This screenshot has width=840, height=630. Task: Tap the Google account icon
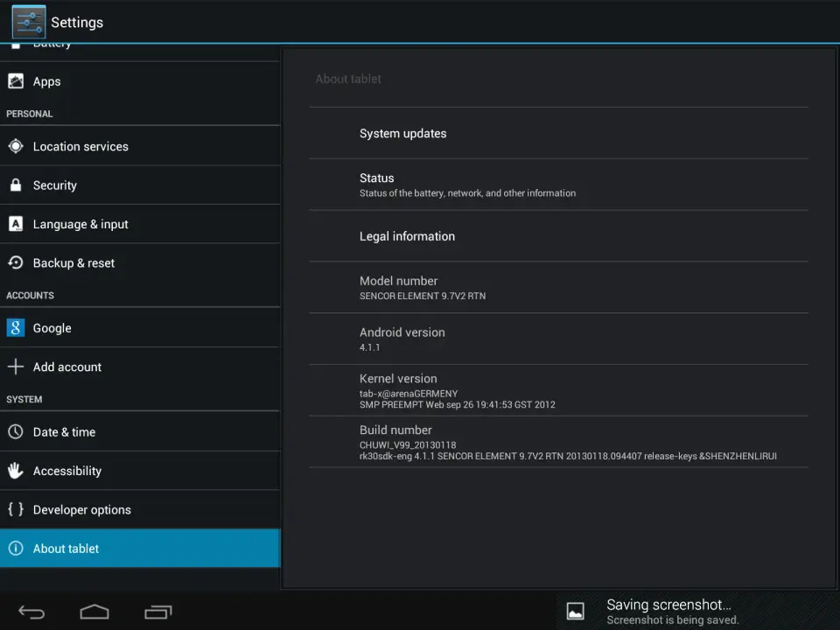[16, 328]
